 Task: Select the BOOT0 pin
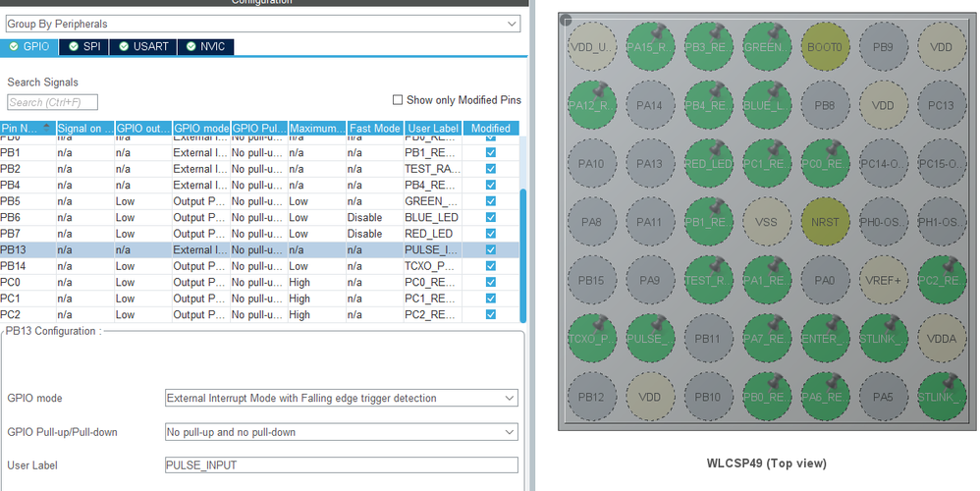(825, 47)
